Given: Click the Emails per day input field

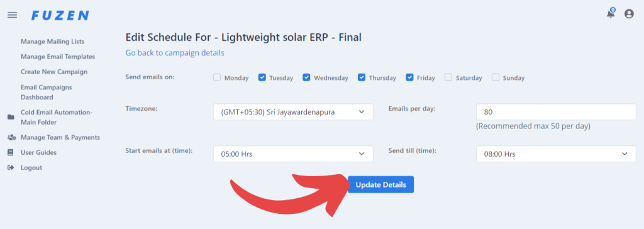Looking at the screenshot, I should pyautogui.click(x=556, y=112).
